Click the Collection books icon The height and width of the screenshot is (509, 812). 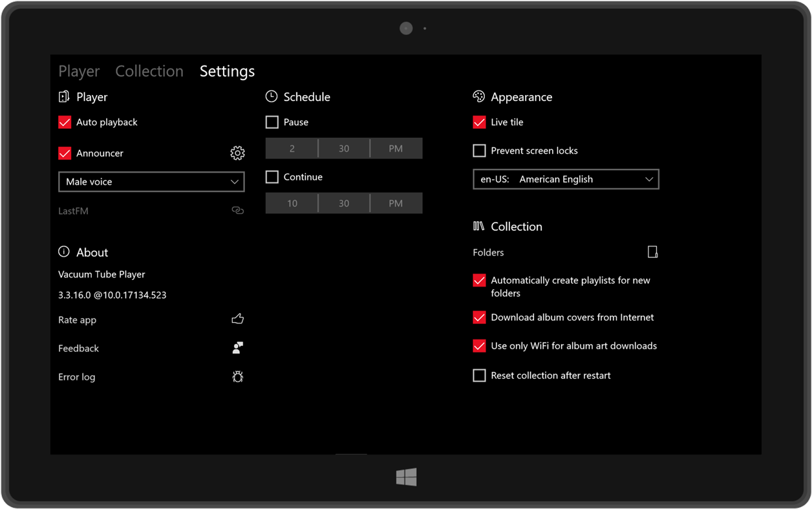coord(478,226)
